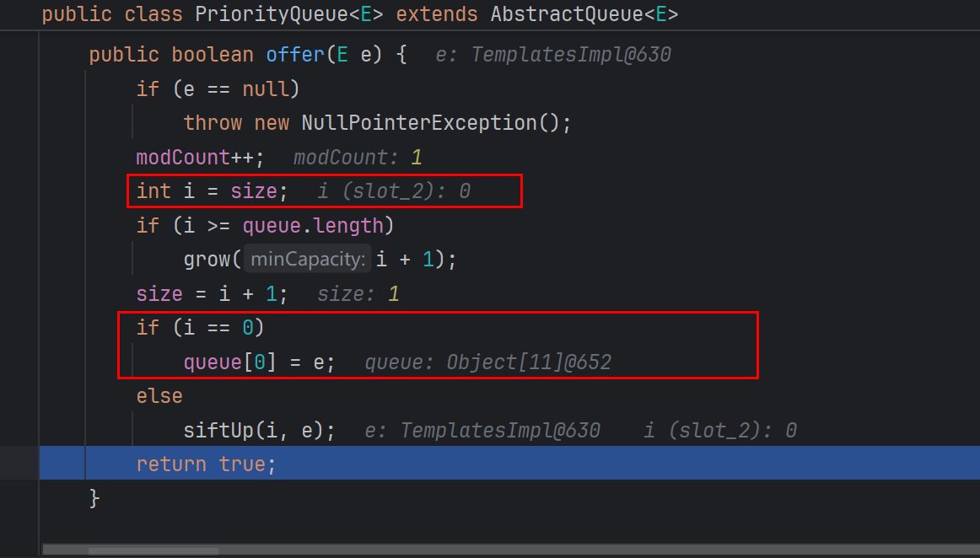
Task: Click the gutter beside the return true line
Action: coord(19,464)
